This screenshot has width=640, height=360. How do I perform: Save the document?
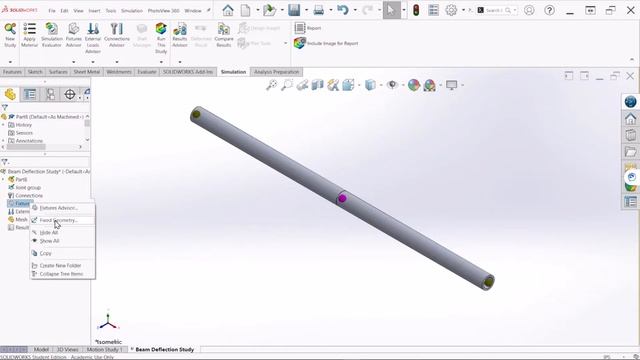click(x=294, y=10)
